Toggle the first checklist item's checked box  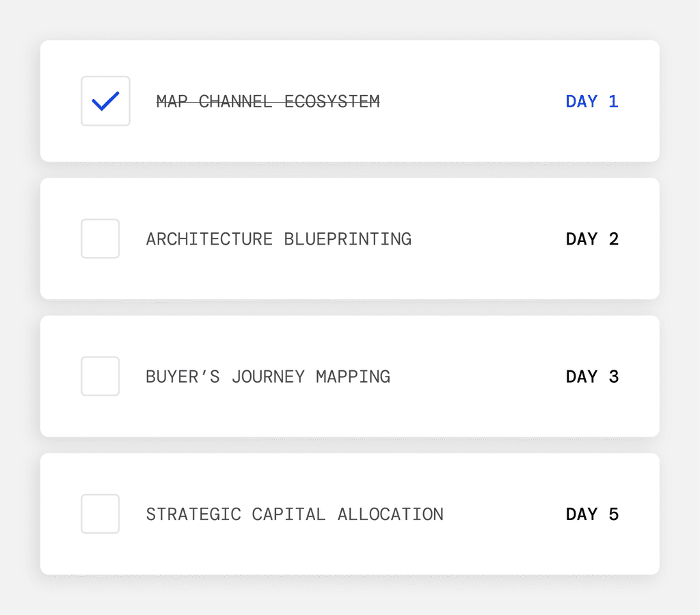105,101
